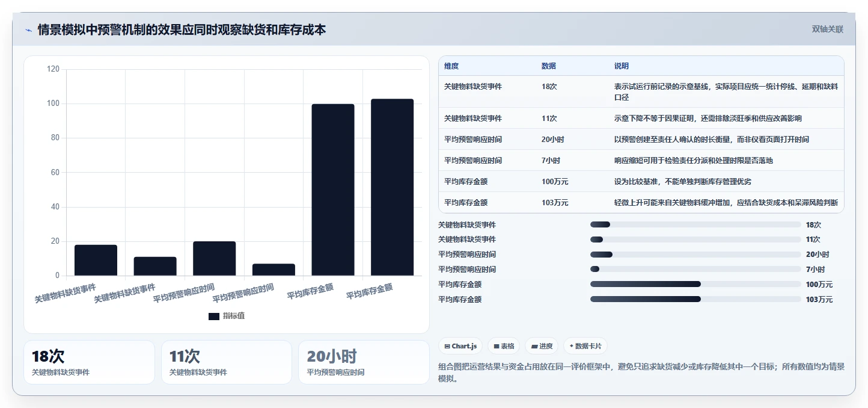The image size is (868, 408).
Task: Click the progress bar labeled 103万元
Action: [695, 299]
